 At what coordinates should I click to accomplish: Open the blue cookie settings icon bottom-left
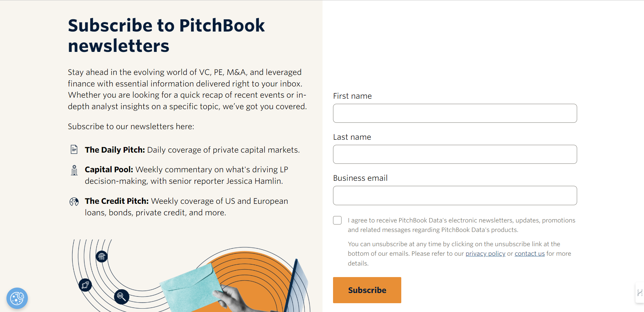(x=17, y=298)
